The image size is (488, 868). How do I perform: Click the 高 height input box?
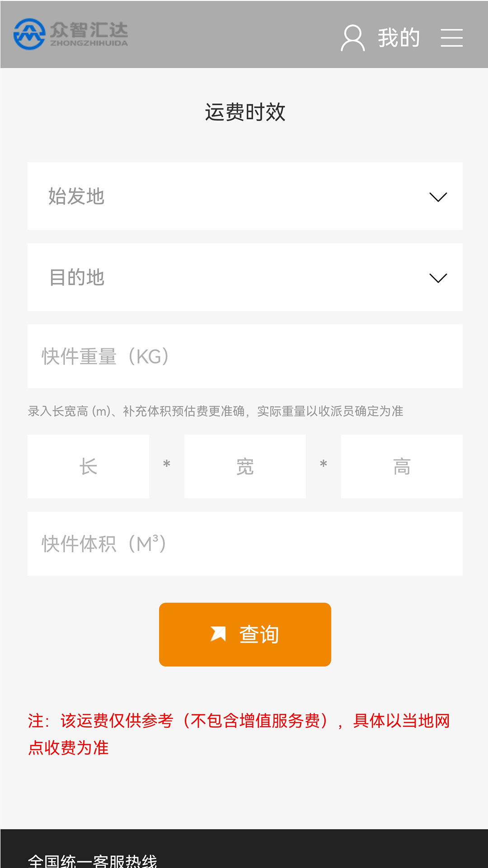[402, 467]
